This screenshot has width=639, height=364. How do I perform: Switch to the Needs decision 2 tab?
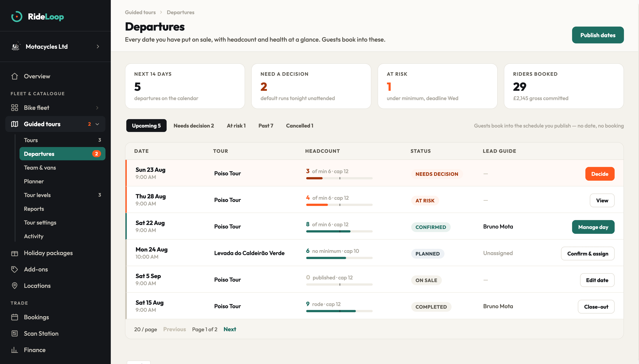[x=194, y=126]
